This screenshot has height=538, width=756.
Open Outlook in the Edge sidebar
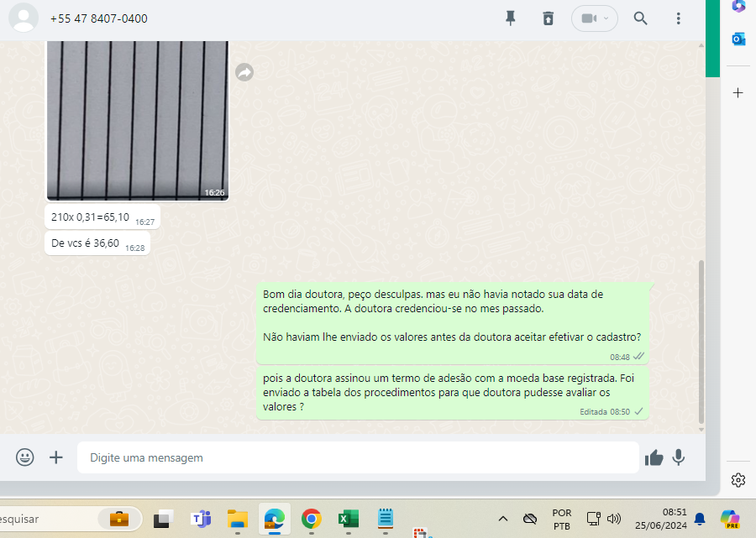(x=738, y=39)
